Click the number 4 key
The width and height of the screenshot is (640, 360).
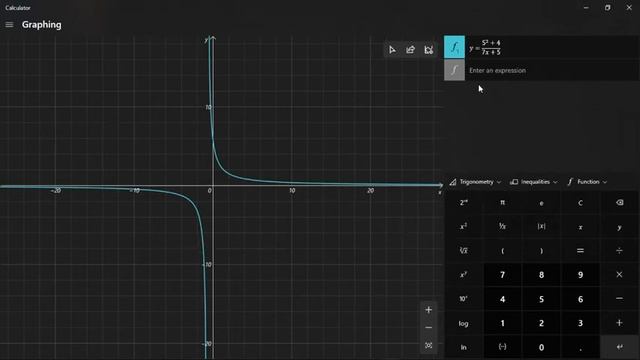pyautogui.click(x=502, y=299)
